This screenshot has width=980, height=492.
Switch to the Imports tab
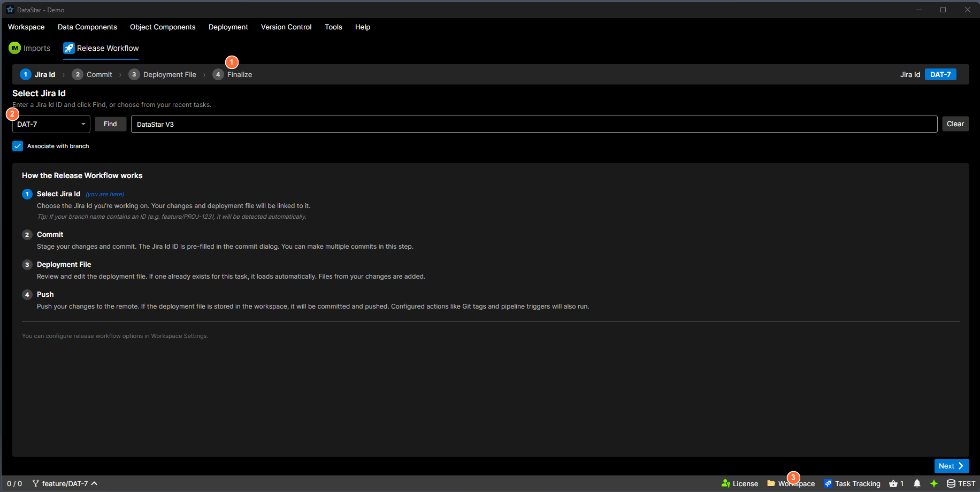click(29, 48)
